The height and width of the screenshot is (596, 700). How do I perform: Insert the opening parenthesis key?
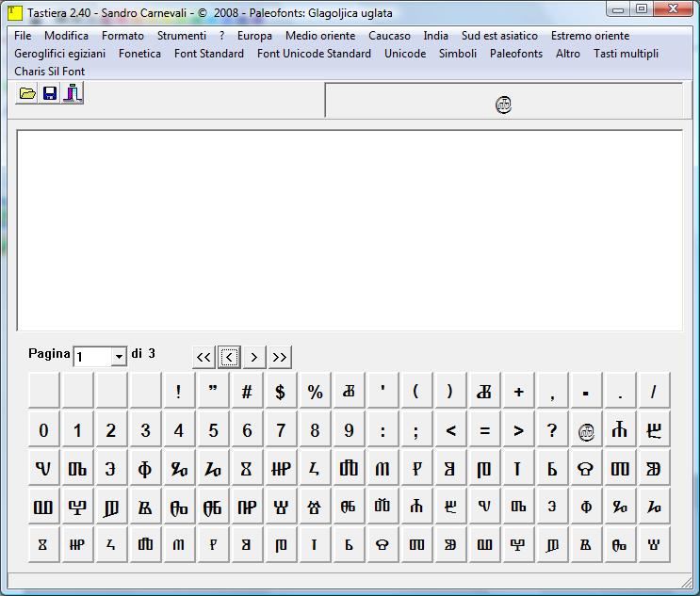pos(416,391)
